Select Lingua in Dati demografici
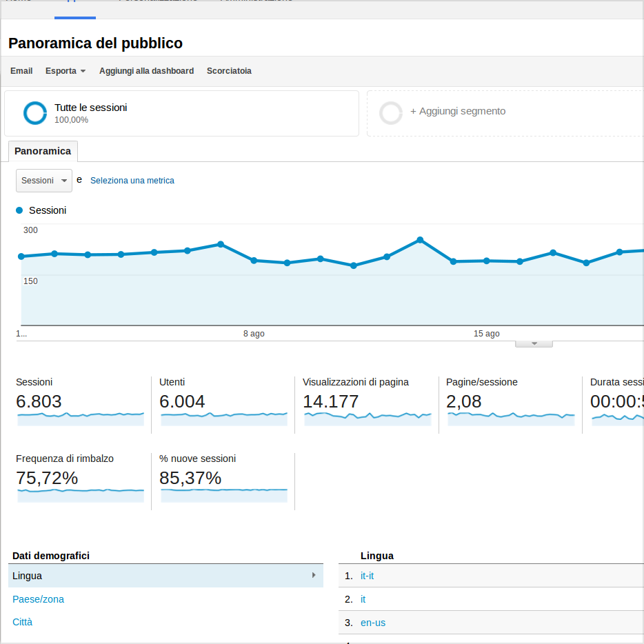The width and height of the screenshot is (644, 644). (165, 576)
